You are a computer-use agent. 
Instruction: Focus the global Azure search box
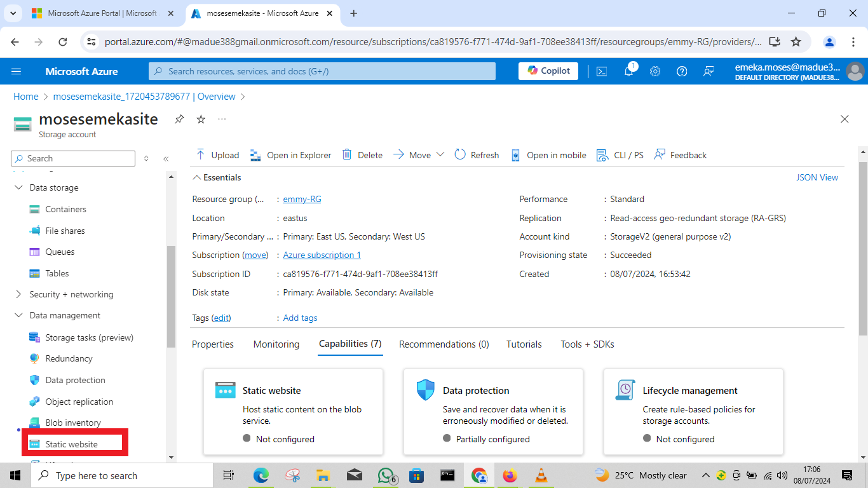click(322, 71)
